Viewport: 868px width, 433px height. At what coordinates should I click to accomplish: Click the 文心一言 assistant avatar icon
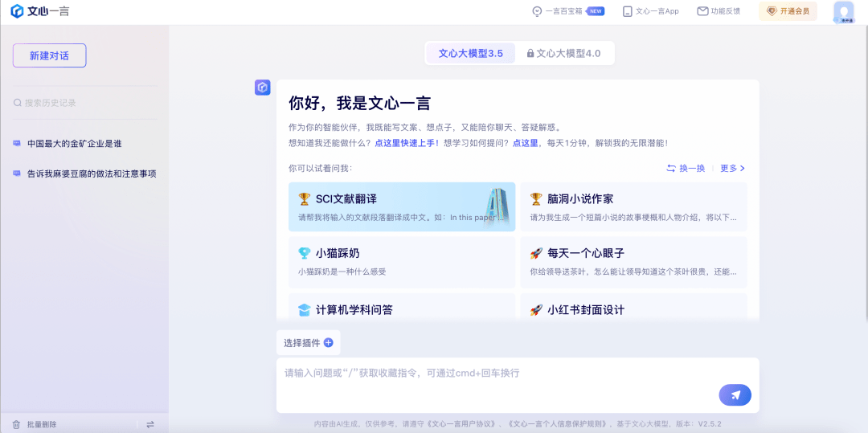click(x=262, y=88)
